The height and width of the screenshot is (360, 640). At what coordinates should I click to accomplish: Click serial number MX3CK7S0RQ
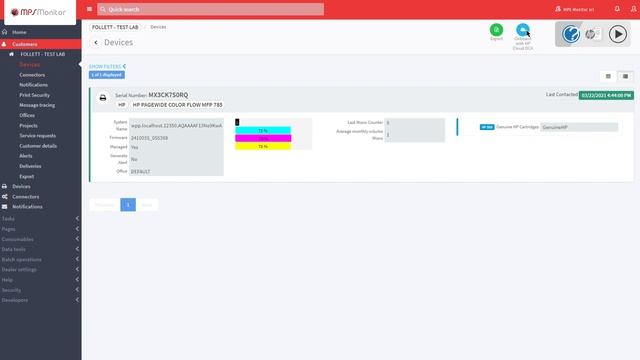168,95
